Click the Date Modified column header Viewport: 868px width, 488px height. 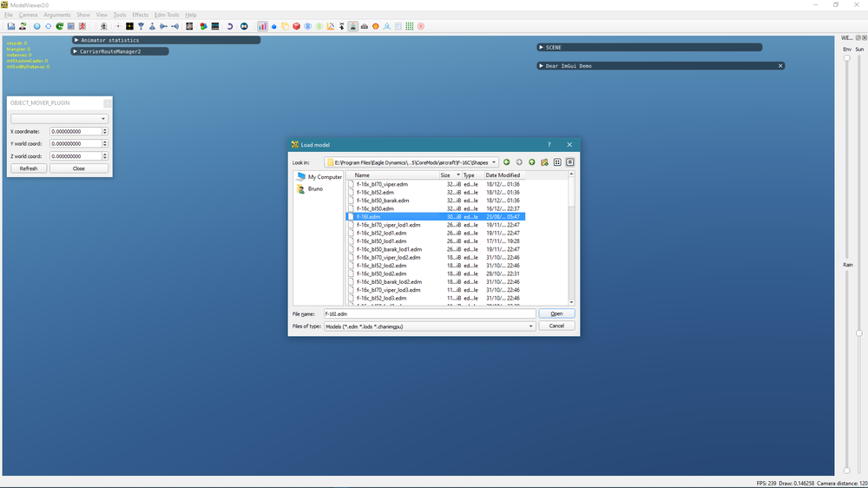click(x=503, y=175)
